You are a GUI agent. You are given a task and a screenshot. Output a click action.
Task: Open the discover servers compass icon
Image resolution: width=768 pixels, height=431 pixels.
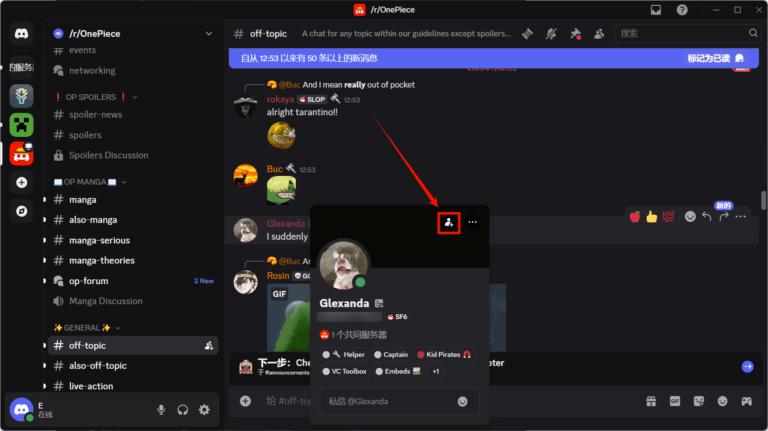coord(21,211)
